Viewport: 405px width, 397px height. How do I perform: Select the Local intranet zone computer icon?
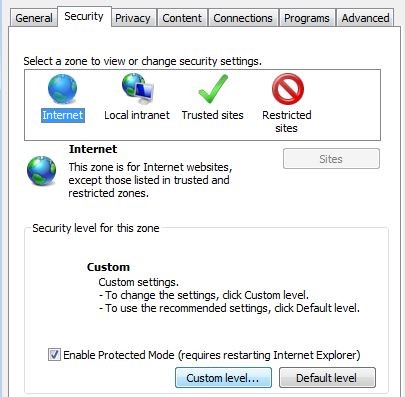click(x=138, y=88)
